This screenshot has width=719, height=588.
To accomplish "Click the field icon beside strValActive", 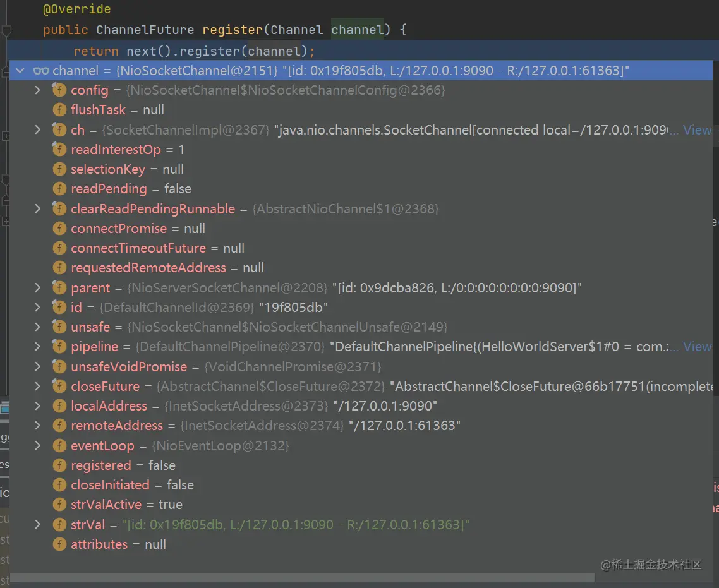I will click(59, 505).
